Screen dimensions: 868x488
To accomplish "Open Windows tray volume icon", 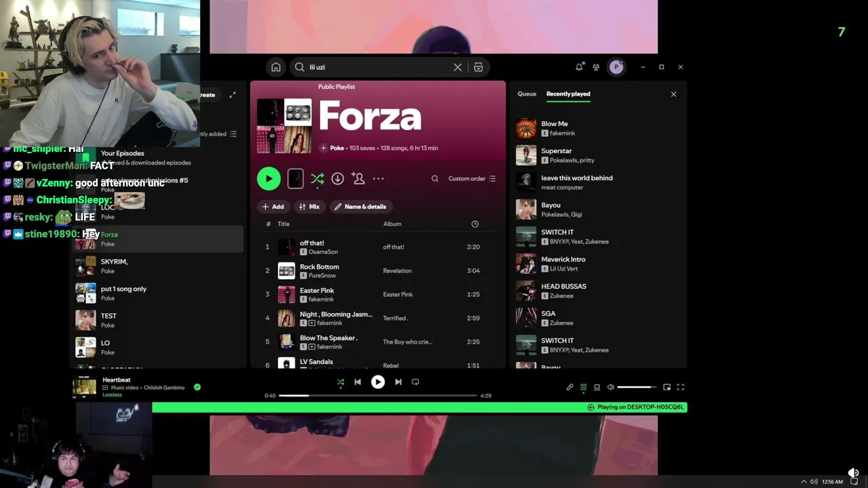I will (814, 482).
